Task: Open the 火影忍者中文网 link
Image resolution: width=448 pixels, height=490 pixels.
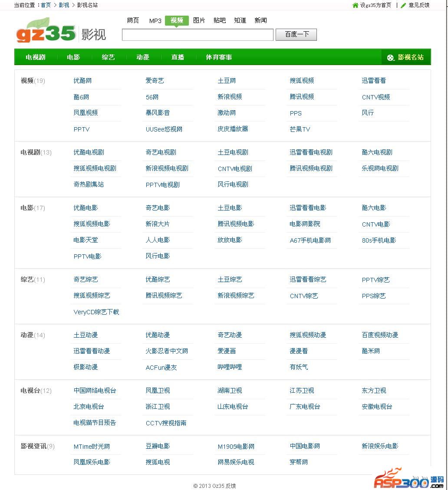Action: (x=167, y=351)
